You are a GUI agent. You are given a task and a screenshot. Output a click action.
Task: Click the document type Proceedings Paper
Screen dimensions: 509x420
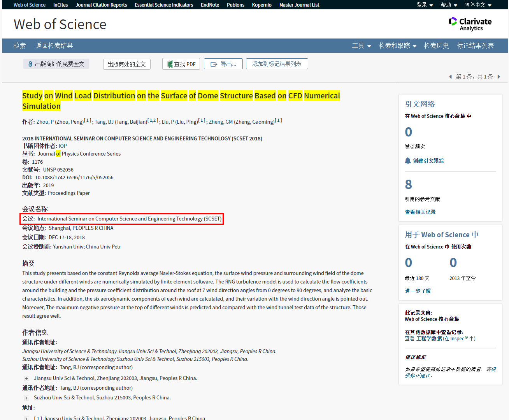(68, 193)
